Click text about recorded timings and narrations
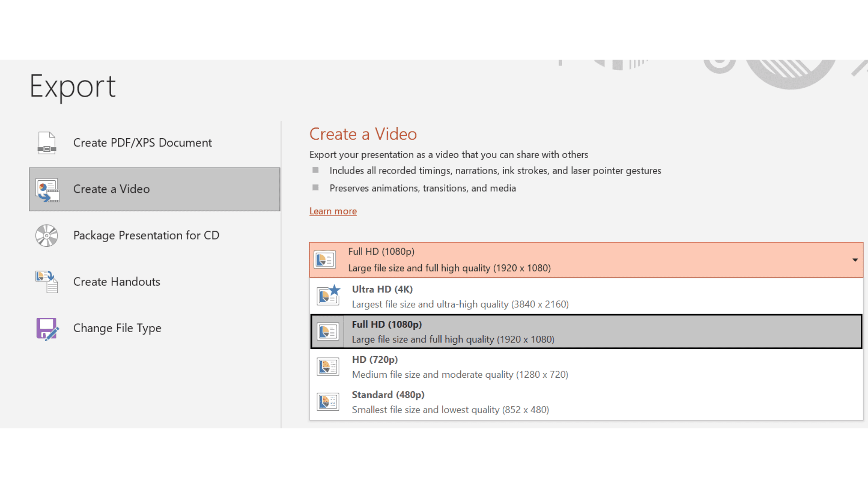Image resolution: width=868 pixels, height=488 pixels. tap(495, 171)
